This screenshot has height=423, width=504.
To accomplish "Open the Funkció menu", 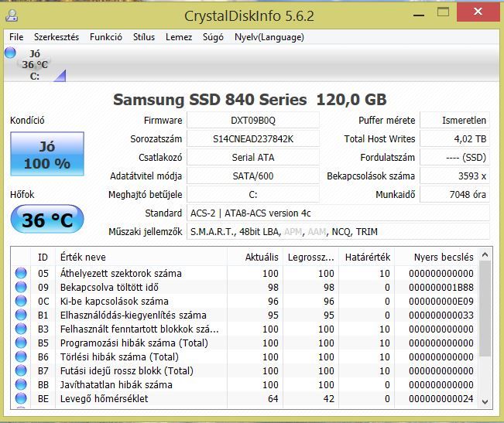I will click(x=106, y=37).
